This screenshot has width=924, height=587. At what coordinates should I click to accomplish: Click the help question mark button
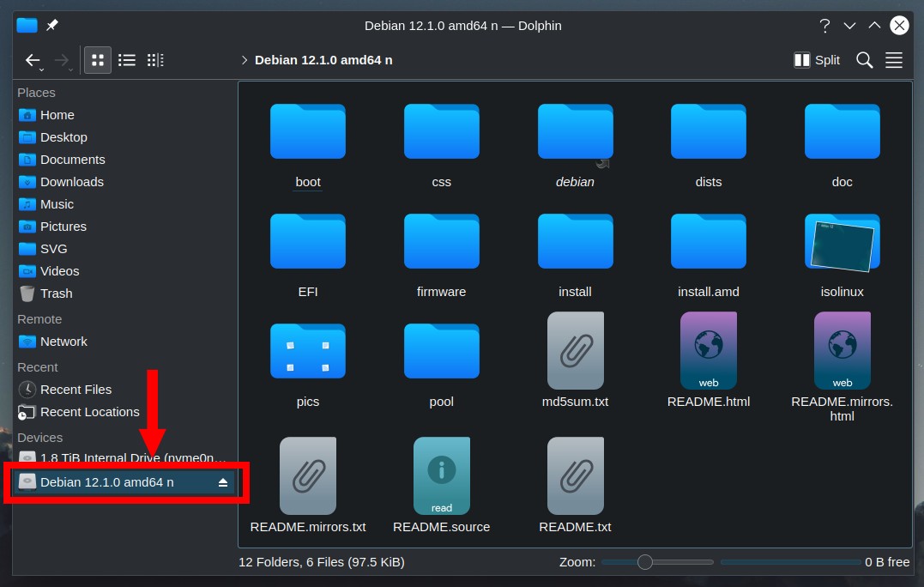[x=824, y=26]
